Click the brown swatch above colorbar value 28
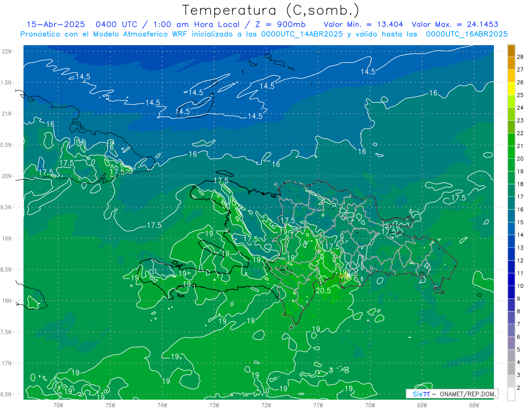 pyautogui.click(x=511, y=51)
